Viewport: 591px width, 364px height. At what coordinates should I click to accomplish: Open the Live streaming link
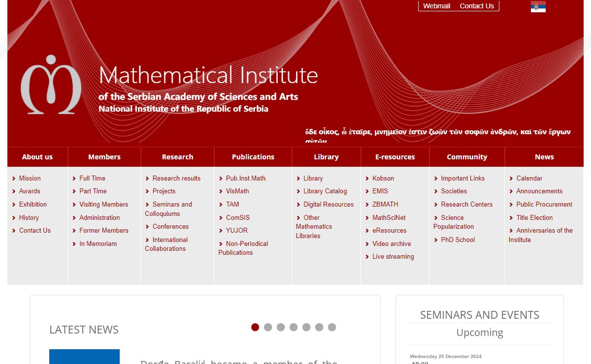pos(393,256)
